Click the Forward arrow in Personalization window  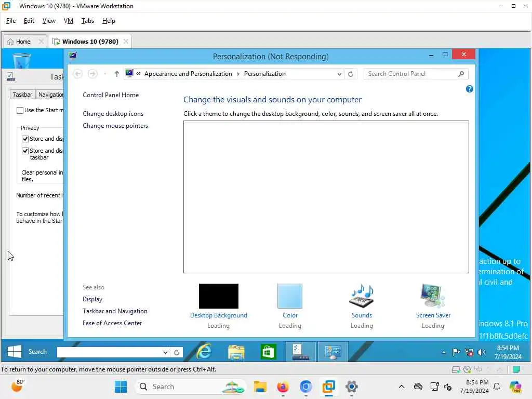point(92,74)
